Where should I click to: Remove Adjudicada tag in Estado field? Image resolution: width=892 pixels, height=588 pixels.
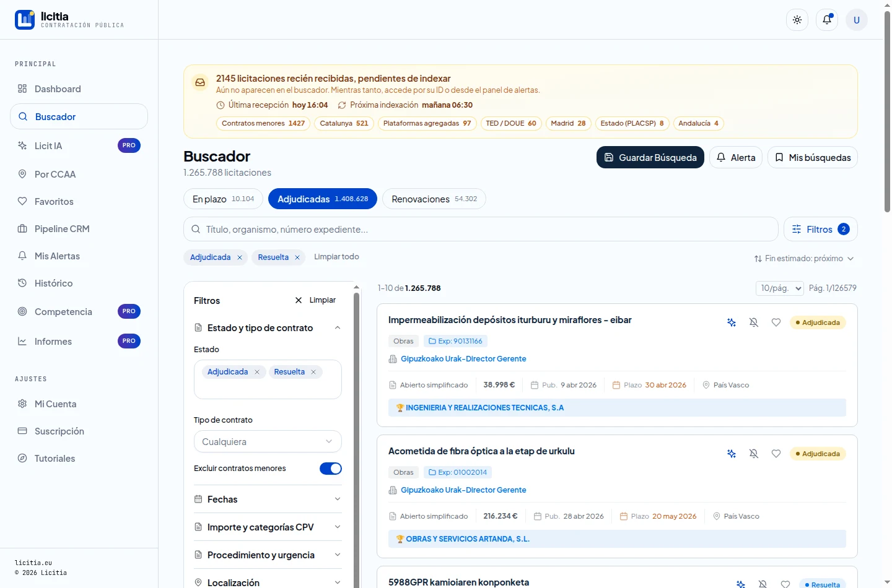[257, 372]
